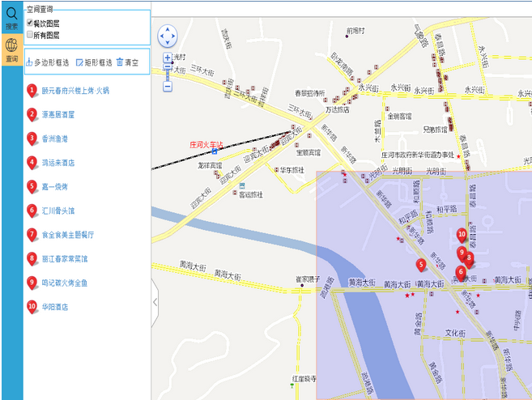The height and width of the screenshot is (400, 532).
Task: Click red marker 1 in results list
Action: (x=32, y=91)
